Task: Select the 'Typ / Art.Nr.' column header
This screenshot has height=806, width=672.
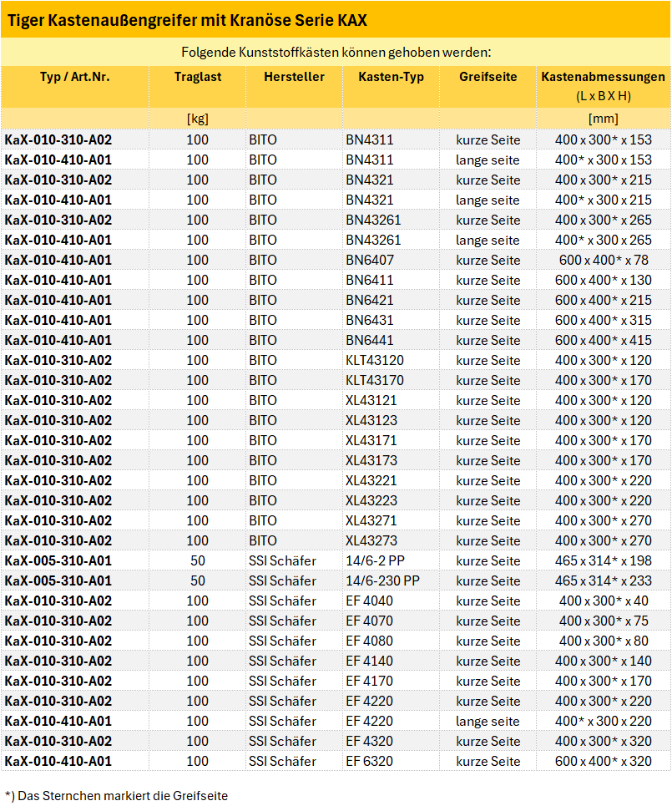Action: point(74,77)
